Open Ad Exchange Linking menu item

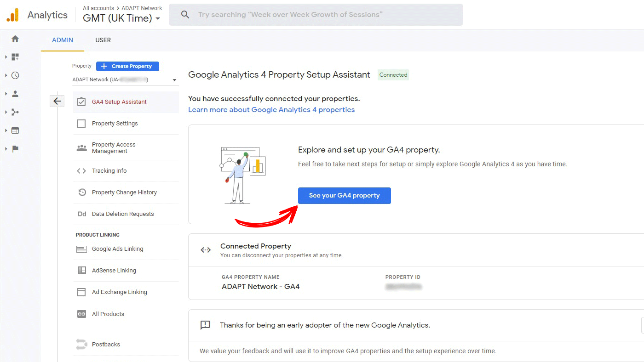point(126,292)
